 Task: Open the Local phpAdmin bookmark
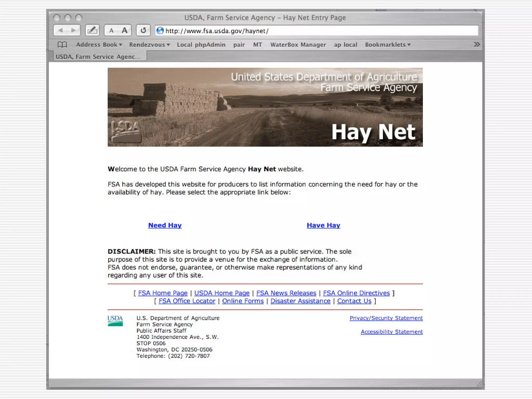[x=201, y=45]
